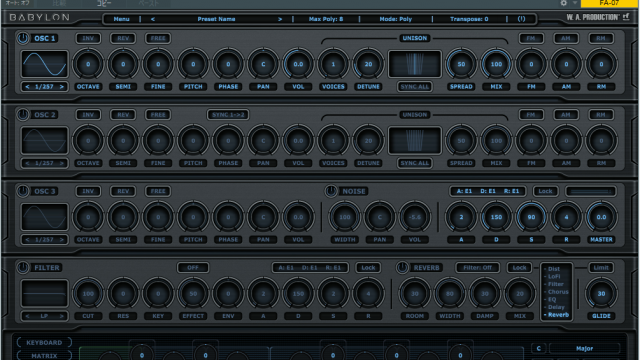Toggle FREE mode on OSC 3
Viewport: 640px width, 360px height.
coord(158,191)
